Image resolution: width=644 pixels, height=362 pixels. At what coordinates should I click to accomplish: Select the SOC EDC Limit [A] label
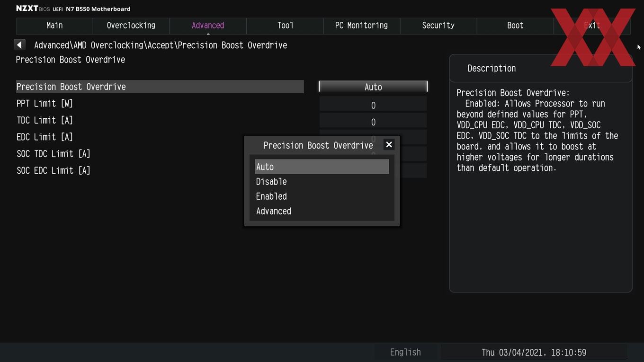[54, 170]
